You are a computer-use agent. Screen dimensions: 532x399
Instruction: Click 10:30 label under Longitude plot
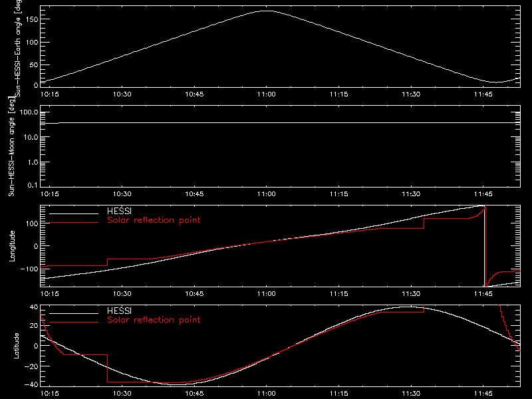coord(122,294)
